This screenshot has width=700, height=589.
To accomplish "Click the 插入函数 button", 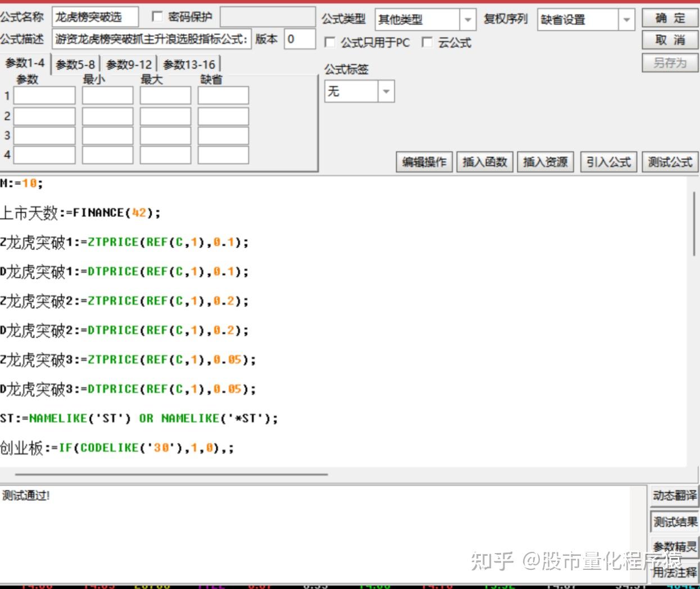I will (x=485, y=162).
